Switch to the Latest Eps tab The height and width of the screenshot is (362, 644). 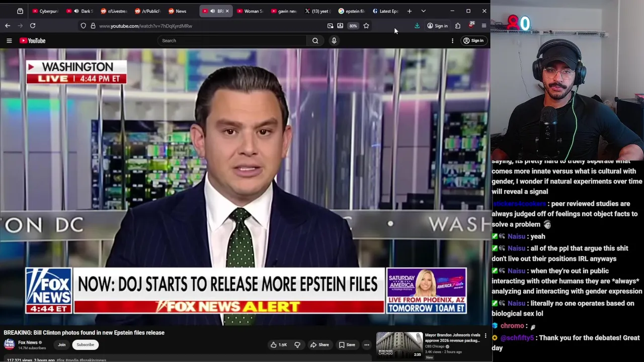[x=386, y=11]
